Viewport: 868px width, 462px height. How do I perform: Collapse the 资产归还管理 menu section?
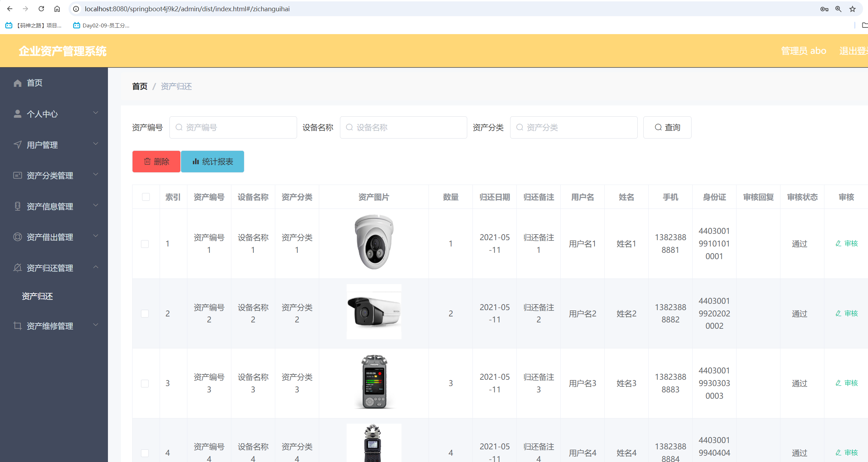[x=96, y=268]
